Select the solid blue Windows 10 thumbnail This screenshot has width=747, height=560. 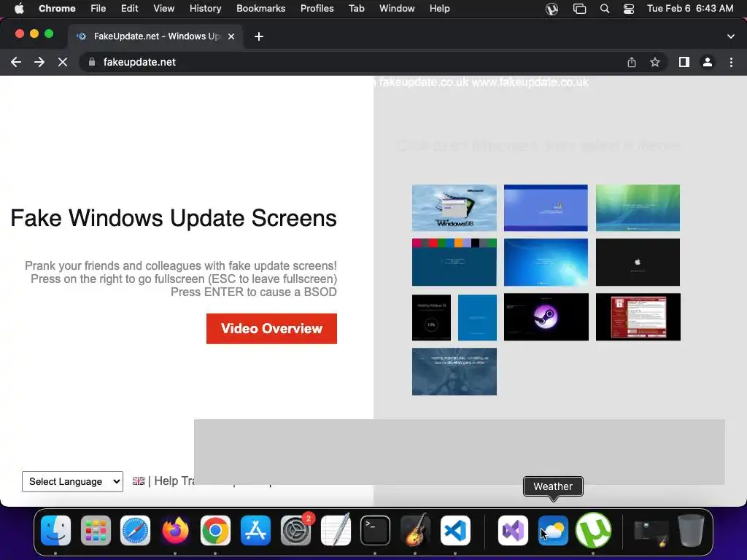click(477, 317)
